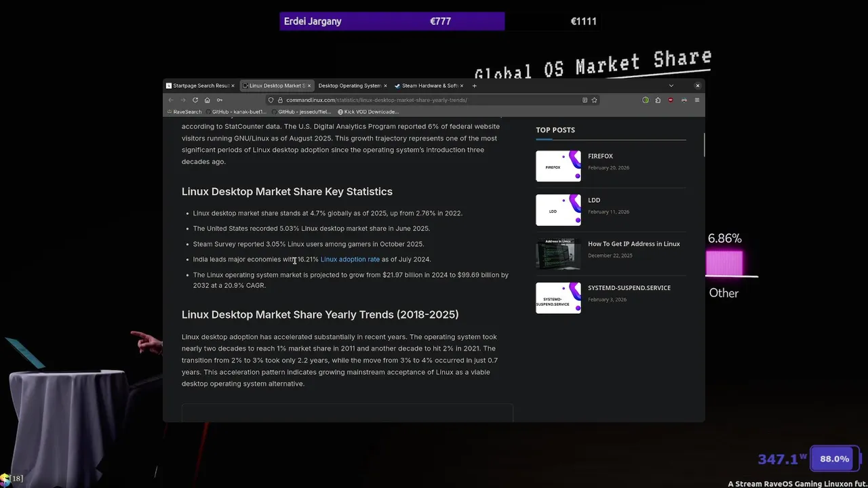Close the Linux Desktop Market Share tab
This screenshot has width=868, height=488.
pyautogui.click(x=309, y=85)
